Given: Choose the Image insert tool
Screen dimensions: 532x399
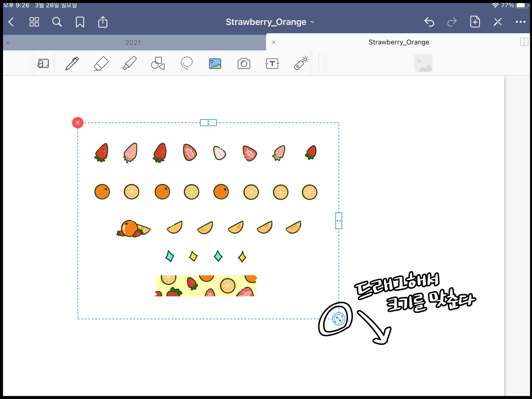Looking at the screenshot, I should tap(215, 63).
